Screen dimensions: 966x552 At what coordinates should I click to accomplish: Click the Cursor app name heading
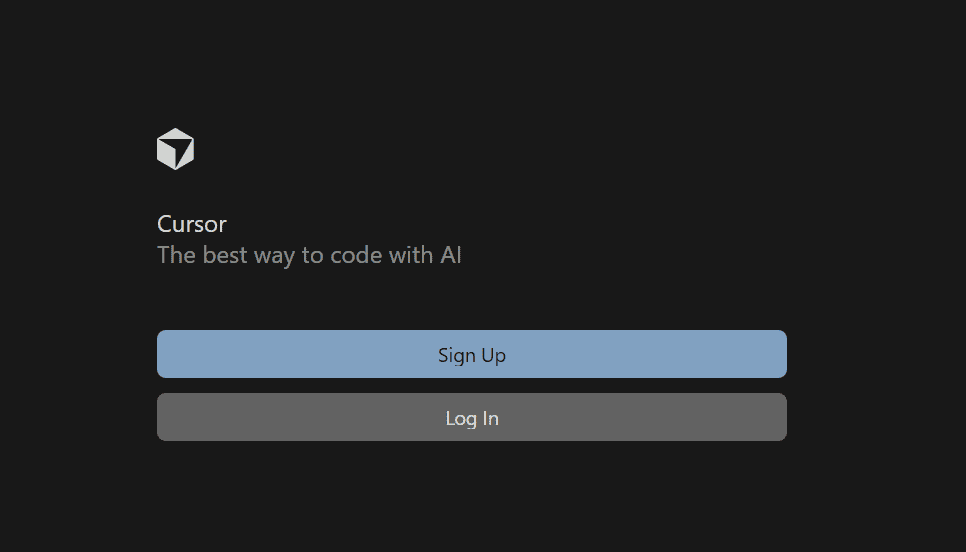pos(192,224)
